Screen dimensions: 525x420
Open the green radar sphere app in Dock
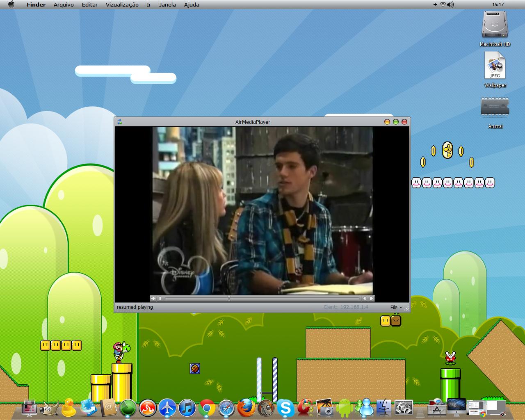point(128,409)
